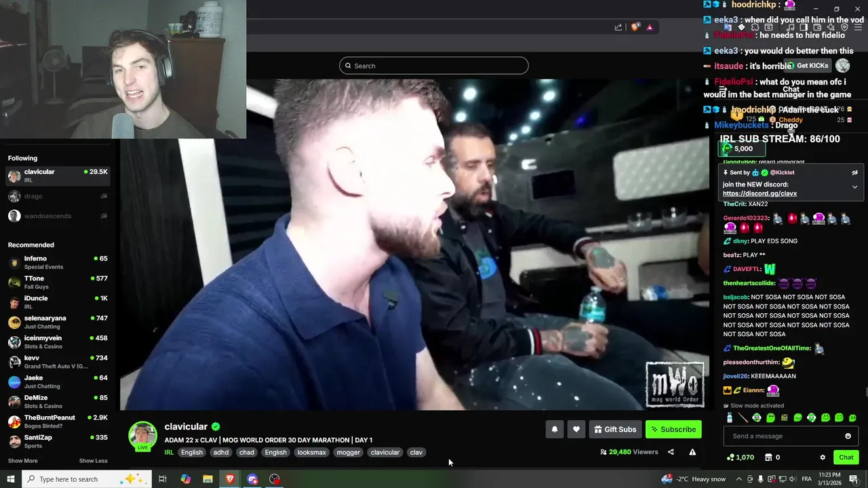
Task: Select the clav tag
Action: [416, 452]
